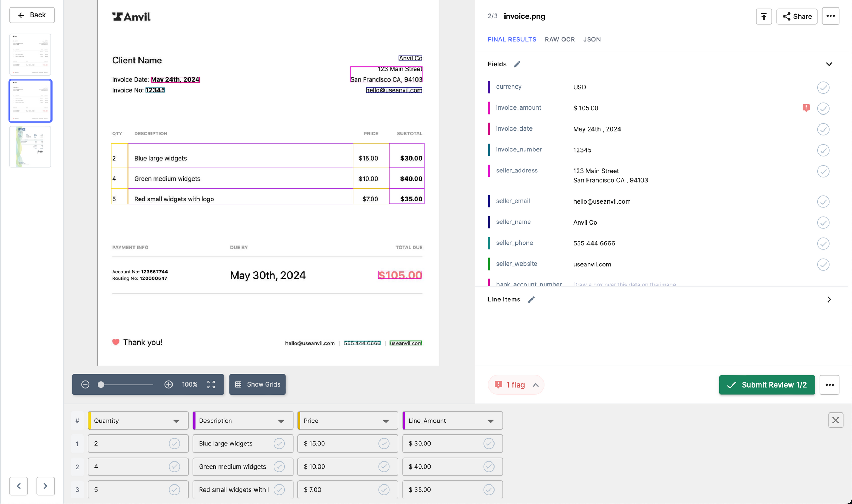Screen dimensions: 852x504
Task: Click the pencil icon next to Fields
Action: pyautogui.click(x=517, y=64)
